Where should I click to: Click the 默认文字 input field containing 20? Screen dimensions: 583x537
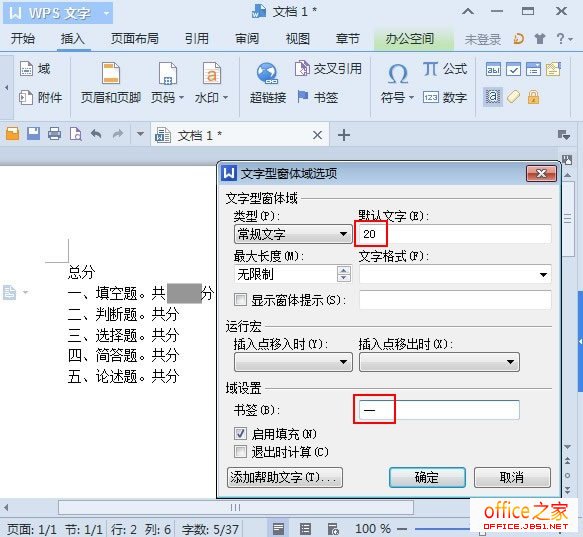point(455,234)
